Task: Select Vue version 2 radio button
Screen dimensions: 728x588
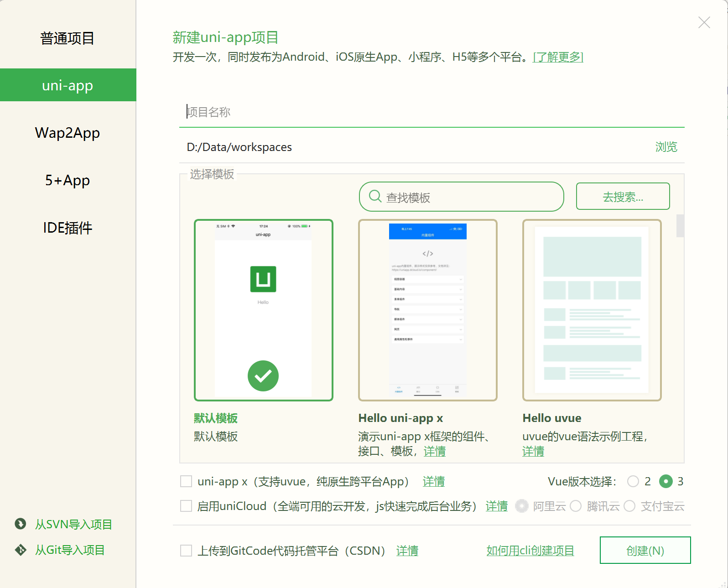Action: pyautogui.click(x=633, y=481)
